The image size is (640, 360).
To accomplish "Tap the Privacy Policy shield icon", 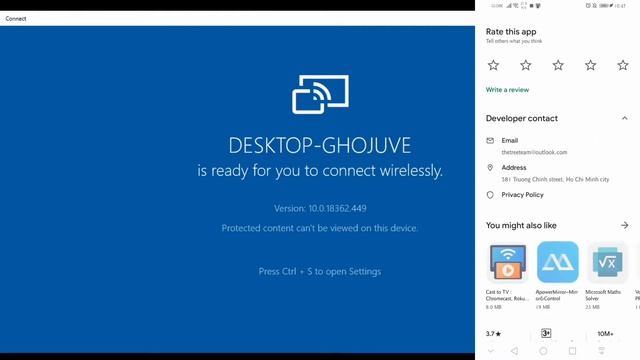I will click(x=490, y=195).
